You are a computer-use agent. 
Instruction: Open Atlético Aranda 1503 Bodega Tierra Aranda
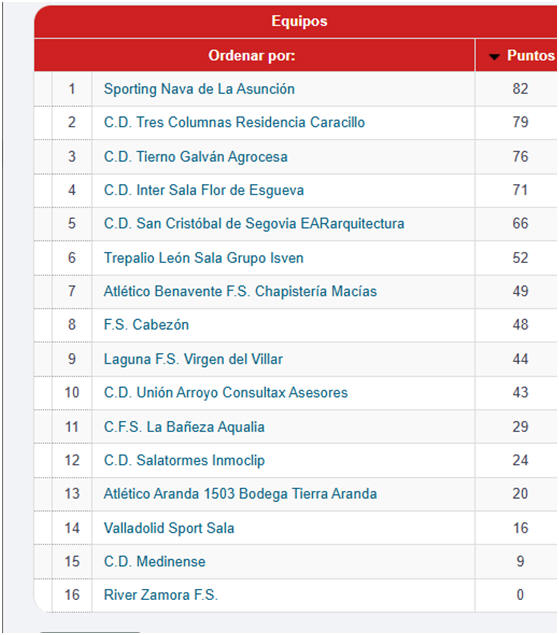[240, 494]
